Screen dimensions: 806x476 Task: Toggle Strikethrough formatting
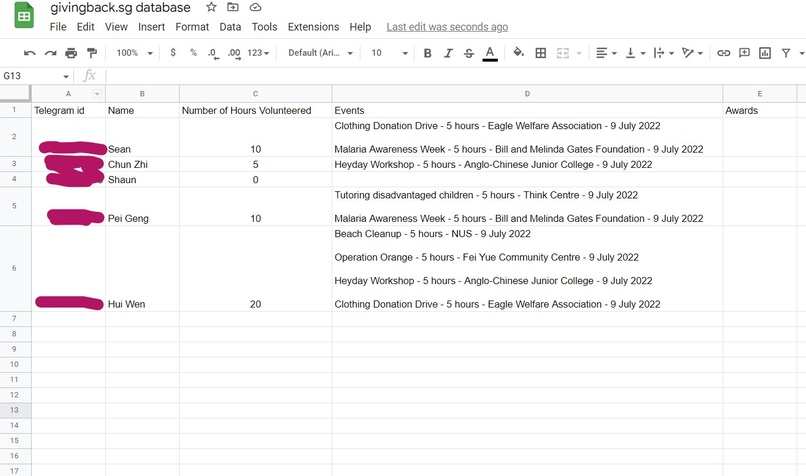pyautogui.click(x=469, y=53)
